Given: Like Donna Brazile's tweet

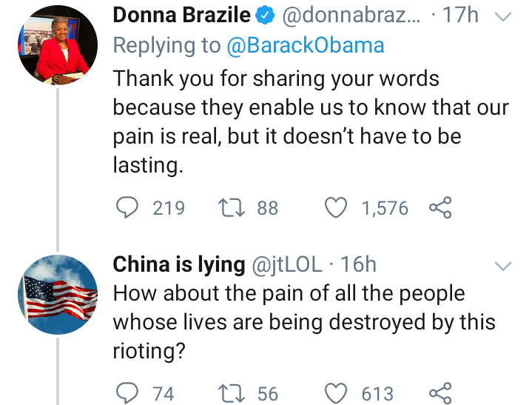Looking at the screenshot, I should tap(337, 208).
